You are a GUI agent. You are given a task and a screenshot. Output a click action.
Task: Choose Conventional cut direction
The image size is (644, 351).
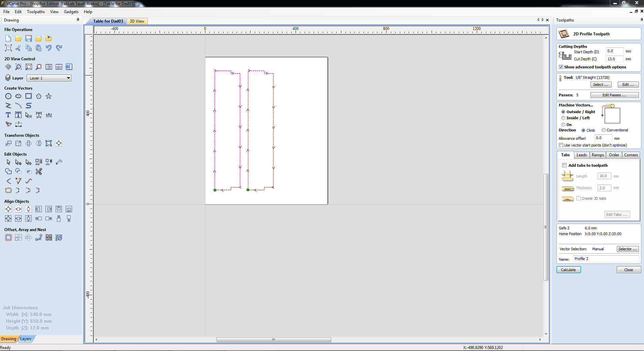coord(604,130)
